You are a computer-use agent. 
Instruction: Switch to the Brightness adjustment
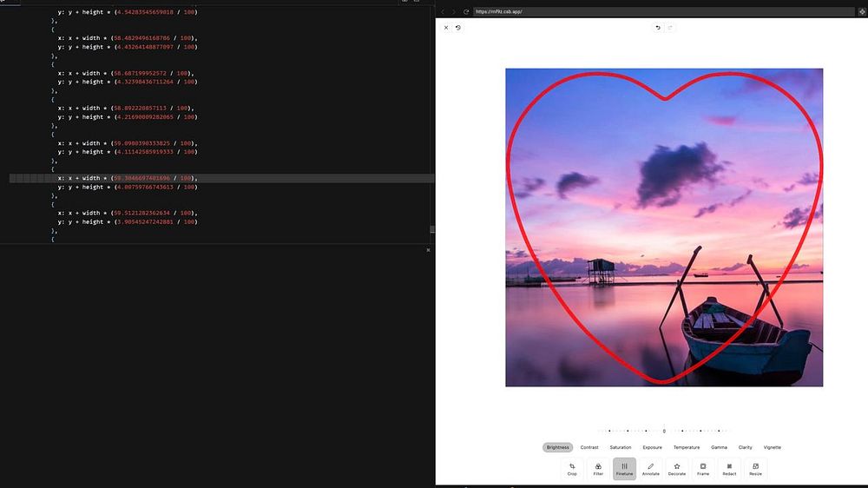point(557,447)
